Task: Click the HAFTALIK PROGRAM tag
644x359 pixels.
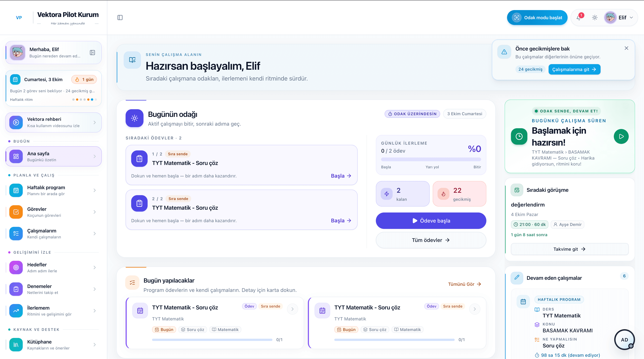Action: (x=559, y=300)
